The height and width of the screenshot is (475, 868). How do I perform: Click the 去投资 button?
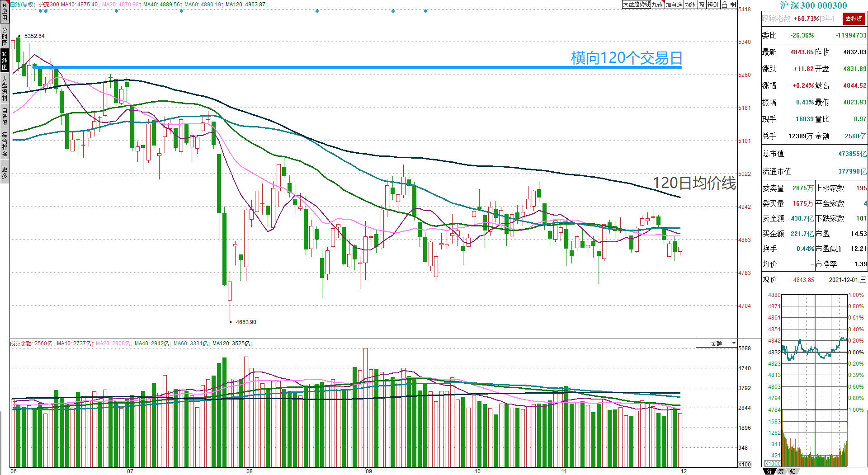tap(854, 19)
